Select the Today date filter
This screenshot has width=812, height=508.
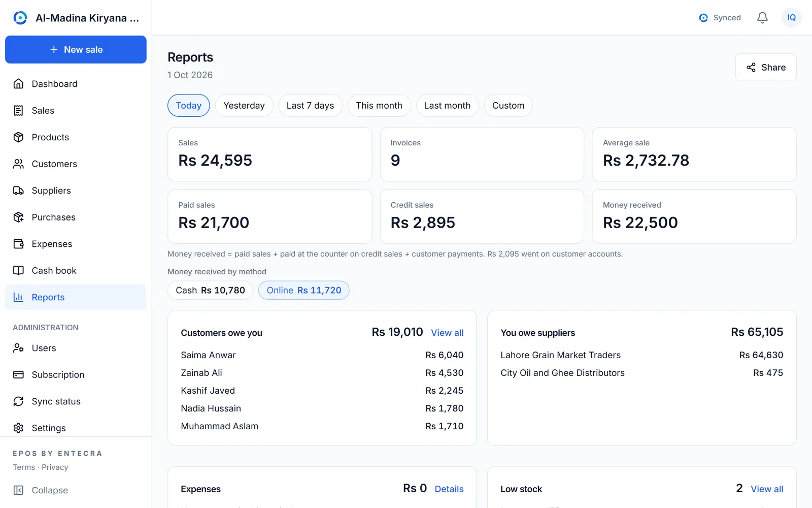pos(189,105)
